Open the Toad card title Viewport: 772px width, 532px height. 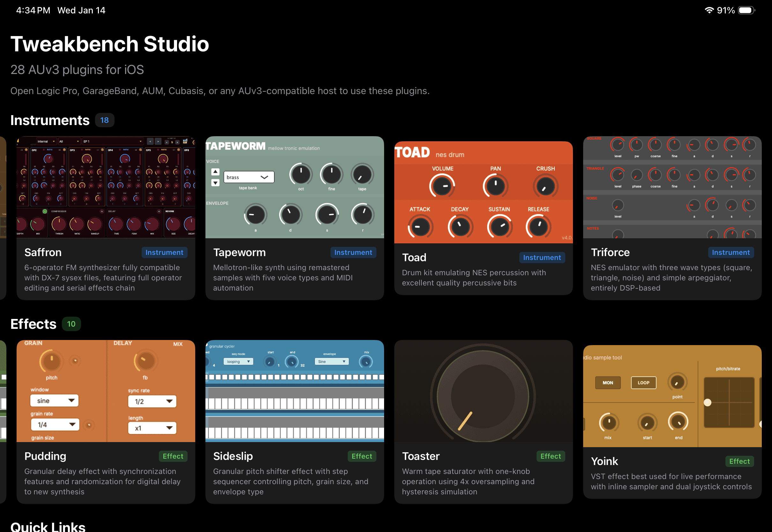[x=414, y=257]
